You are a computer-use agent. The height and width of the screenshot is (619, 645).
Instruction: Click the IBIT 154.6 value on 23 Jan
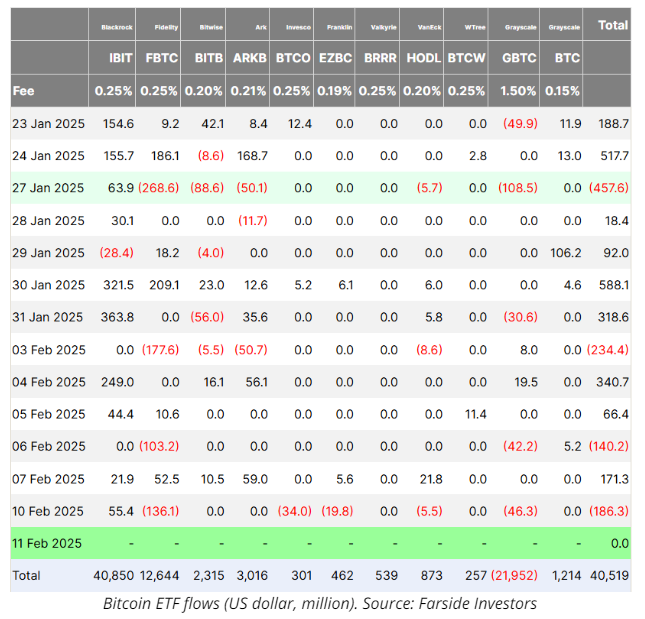[x=118, y=123]
